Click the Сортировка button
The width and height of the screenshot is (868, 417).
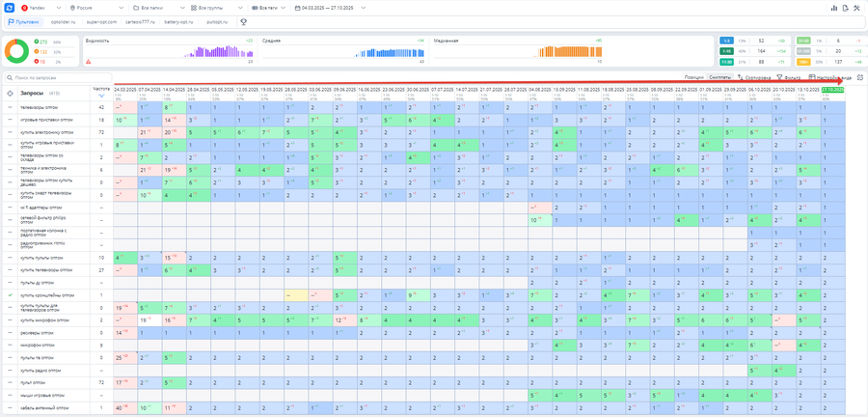[x=755, y=76]
